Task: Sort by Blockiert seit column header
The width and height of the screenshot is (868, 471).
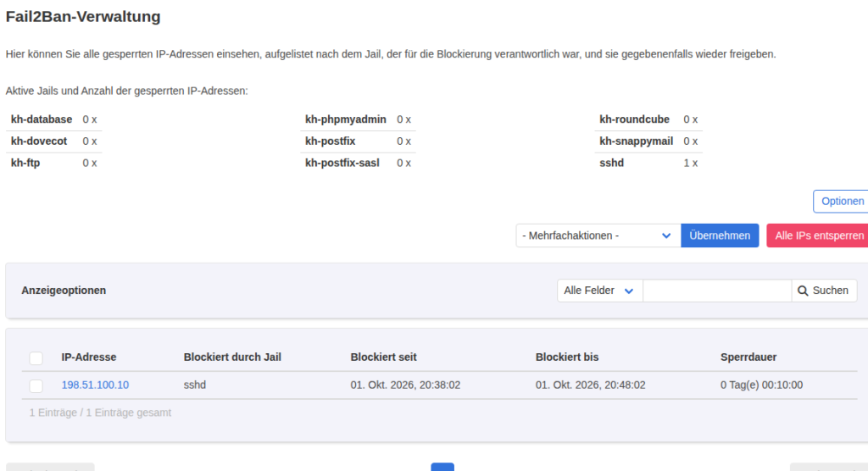Action: click(384, 357)
